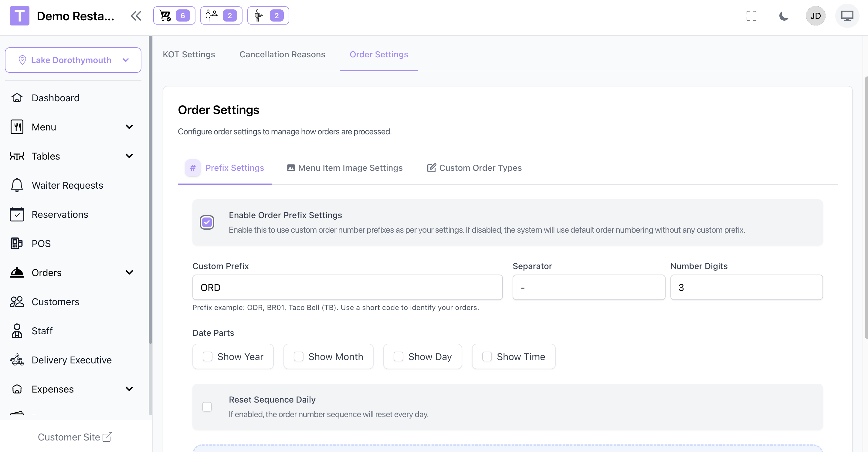Click the monitor display icon
The width and height of the screenshot is (868, 452).
(847, 16)
